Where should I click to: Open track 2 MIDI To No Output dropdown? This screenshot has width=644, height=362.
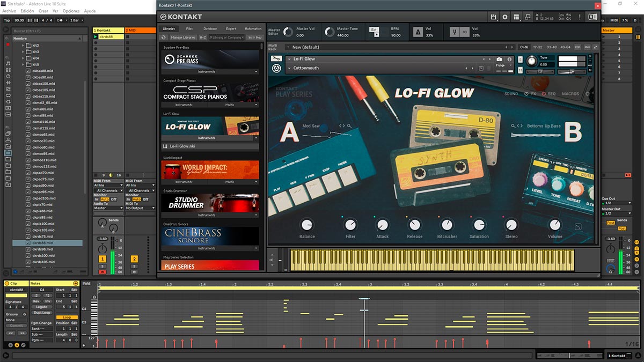141,208
